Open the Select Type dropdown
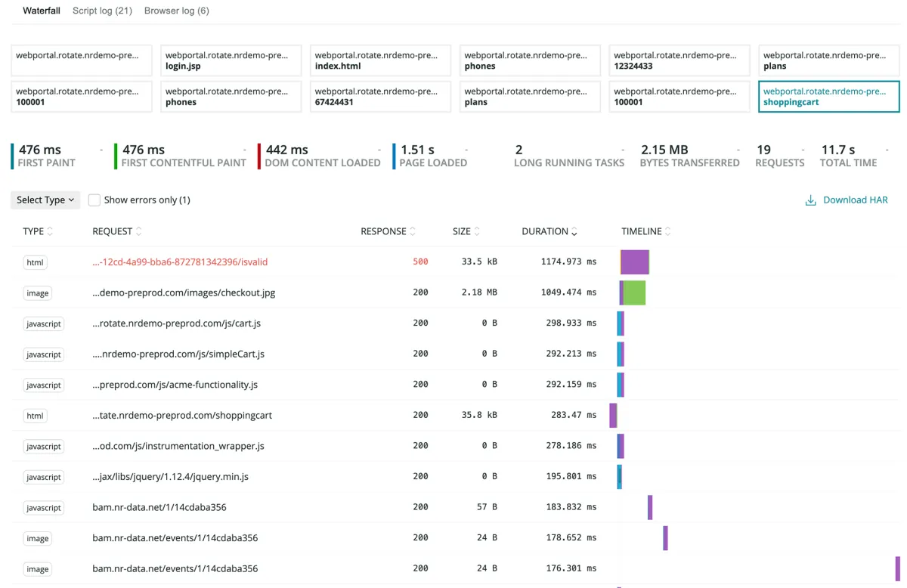The width and height of the screenshot is (907, 588). 45,200
